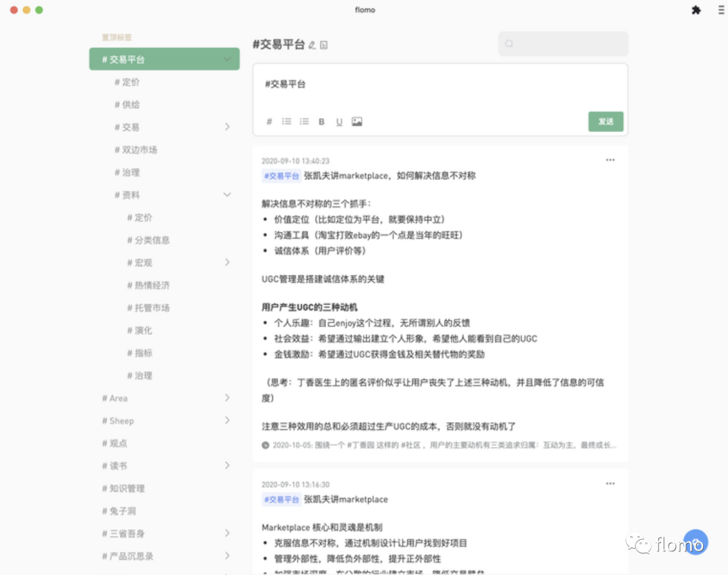
Task: Open the hamburger menu at top right
Action: 721,10
